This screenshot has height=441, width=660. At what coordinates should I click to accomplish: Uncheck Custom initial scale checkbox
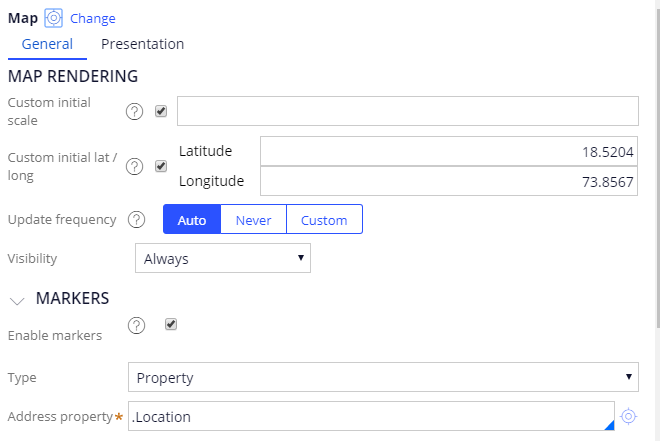point(161,111)
